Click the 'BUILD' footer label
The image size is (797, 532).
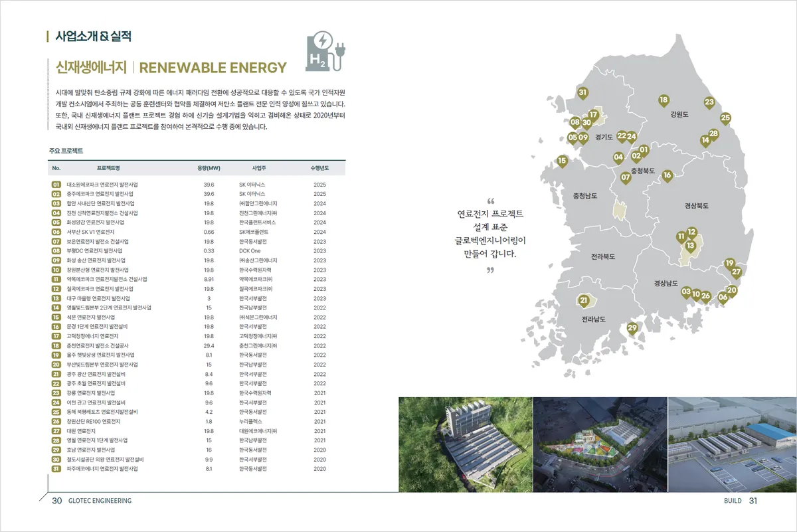point(733,501)
